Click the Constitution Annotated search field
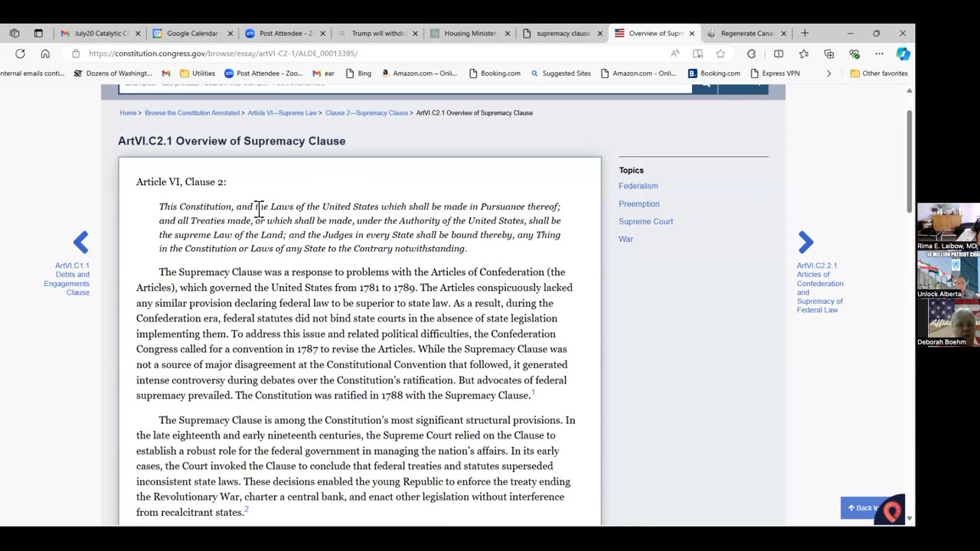 click(404, 86)
